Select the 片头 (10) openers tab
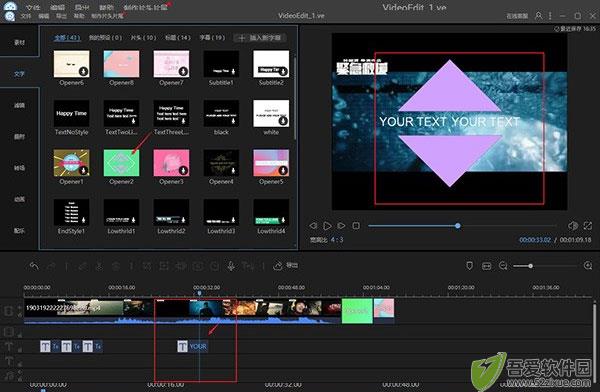Image resolution: width=600 pixels, height=392 pixels. 143,38
